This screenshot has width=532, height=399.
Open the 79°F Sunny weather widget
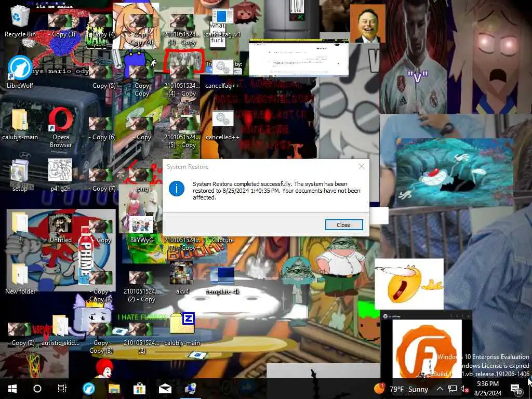click(401, 389)
